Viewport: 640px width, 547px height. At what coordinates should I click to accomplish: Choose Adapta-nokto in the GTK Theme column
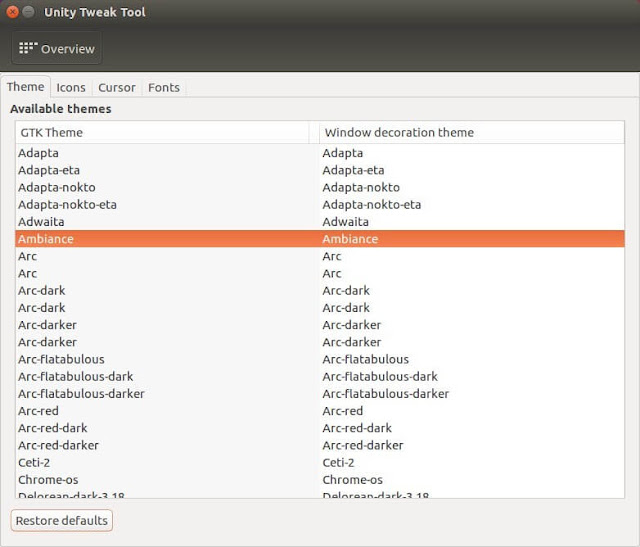[x=57, y=187]
